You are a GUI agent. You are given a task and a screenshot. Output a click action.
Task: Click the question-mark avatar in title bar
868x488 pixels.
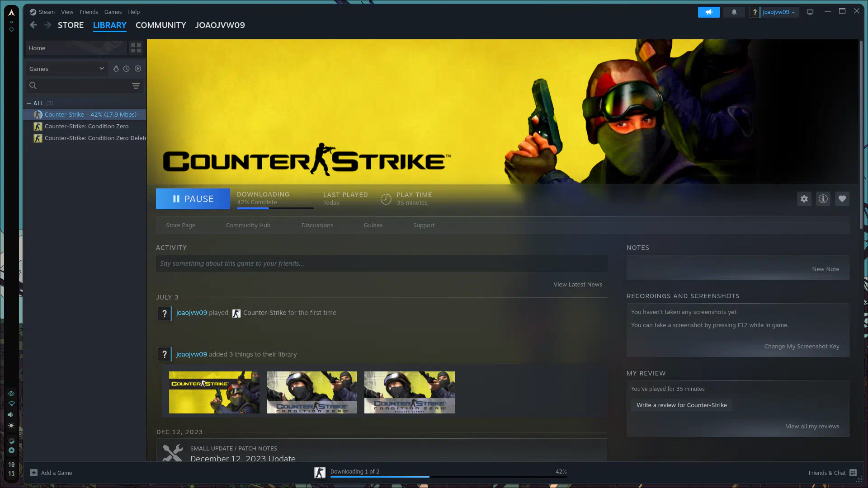(755, 12)
